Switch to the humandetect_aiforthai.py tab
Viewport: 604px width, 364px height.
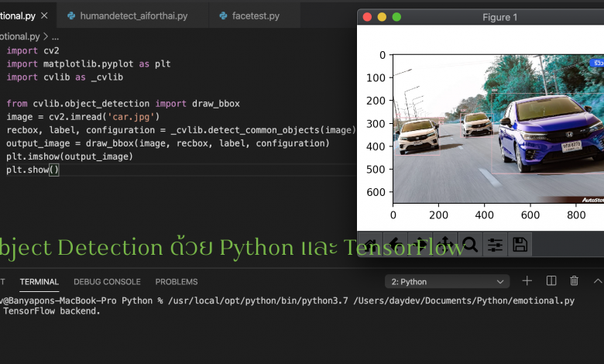(x=133, y=15)
